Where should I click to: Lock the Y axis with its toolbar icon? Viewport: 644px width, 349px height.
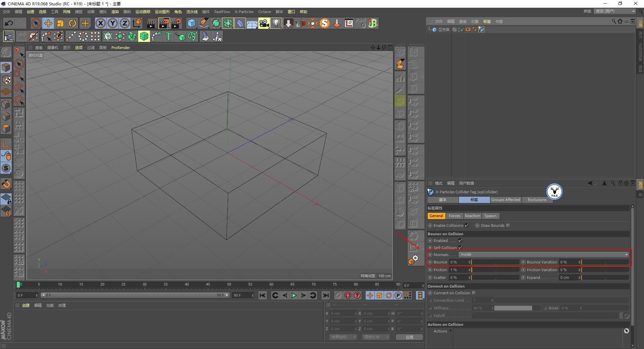[x=113, y=23]
